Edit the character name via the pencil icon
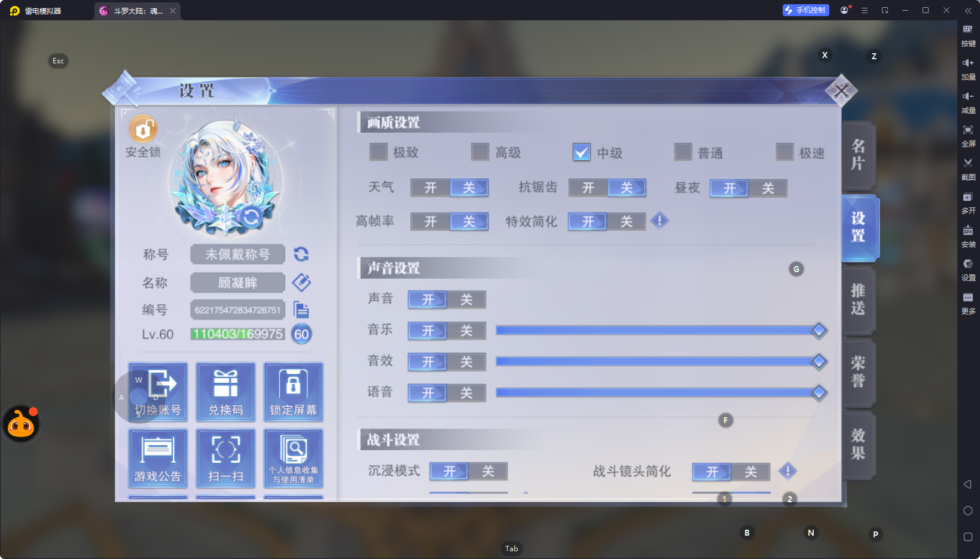The width and height of the screenshot is (980, 559). click(x=301, y=282)
